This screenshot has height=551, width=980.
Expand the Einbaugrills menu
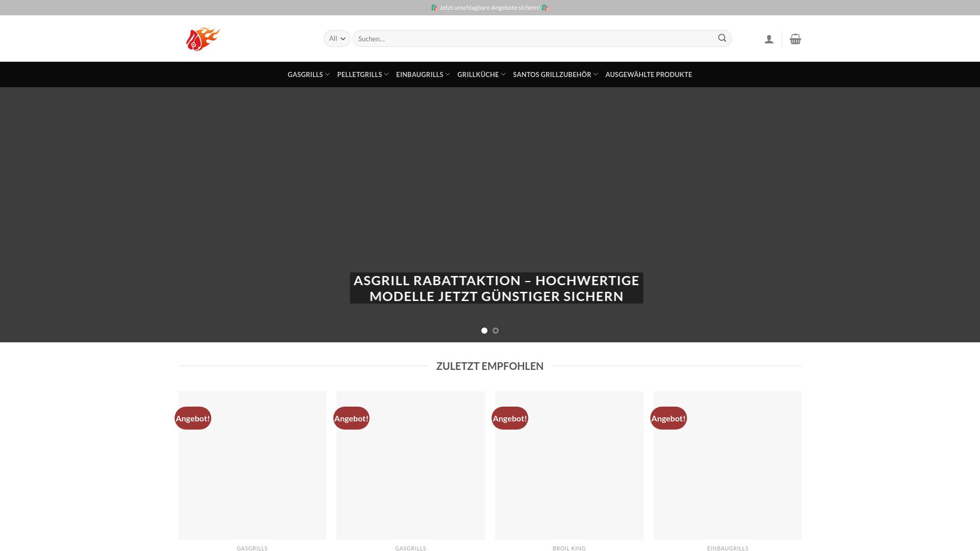[423, 74]
